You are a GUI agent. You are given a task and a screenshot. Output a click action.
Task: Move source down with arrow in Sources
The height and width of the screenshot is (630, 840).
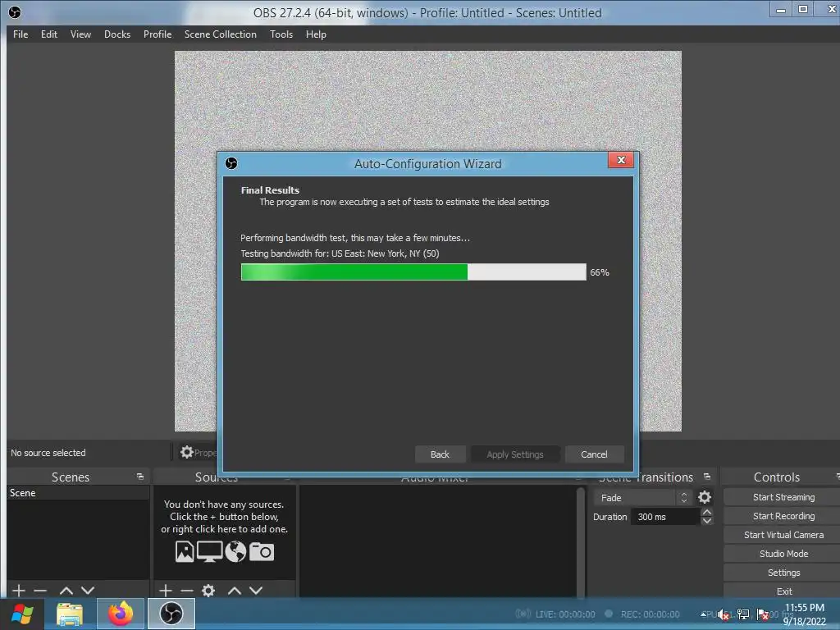click(256, 591)
